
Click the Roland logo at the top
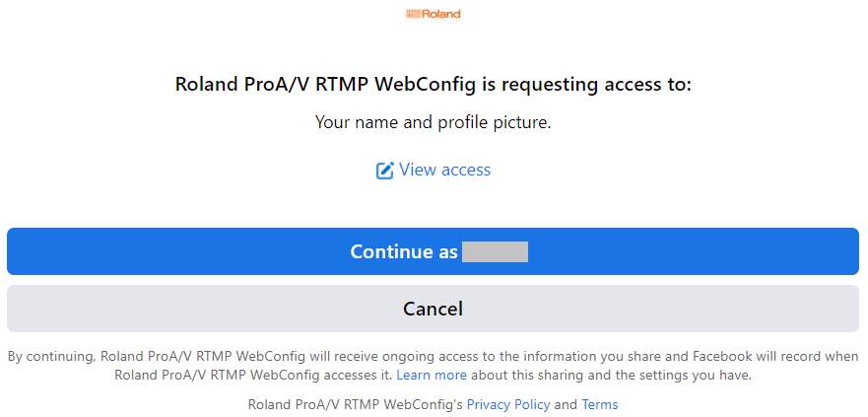click(433, 14)
